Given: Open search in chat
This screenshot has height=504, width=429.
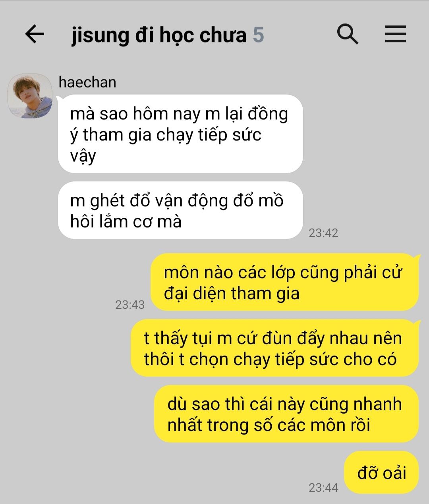Looking at the screenshot, I should [x=348, y=34].
